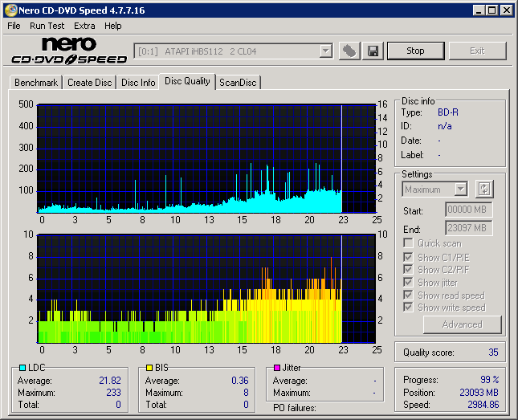Image resolution: width=518 pixels, height=420 pixels.
Task: Click the options icon beside drive selector
Action: [349, 51]
